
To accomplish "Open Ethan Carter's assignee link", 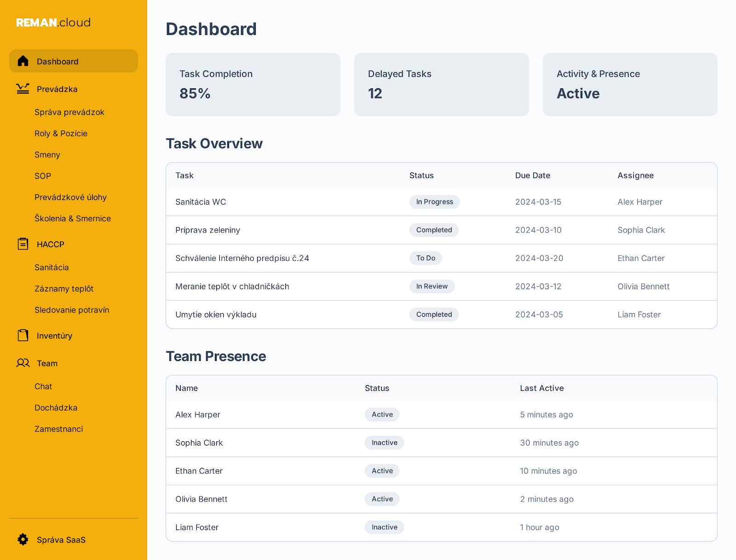I will [x=641, y=258].
